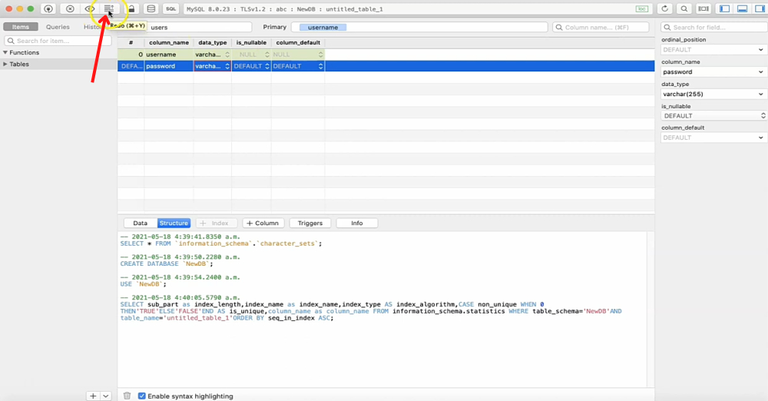
Task: Toggle the bottom console panel icon
Action: pos(740,8)
